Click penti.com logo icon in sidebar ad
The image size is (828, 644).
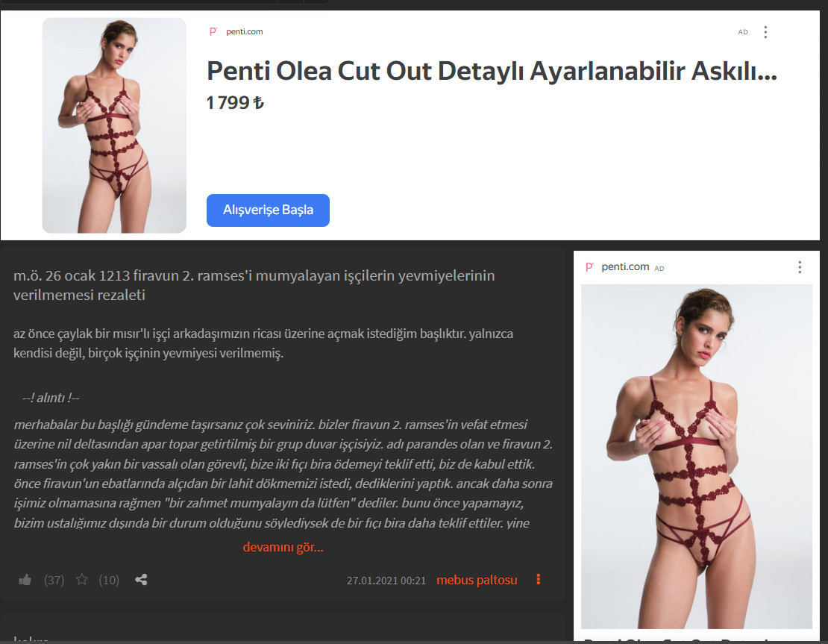pos(590,267)
